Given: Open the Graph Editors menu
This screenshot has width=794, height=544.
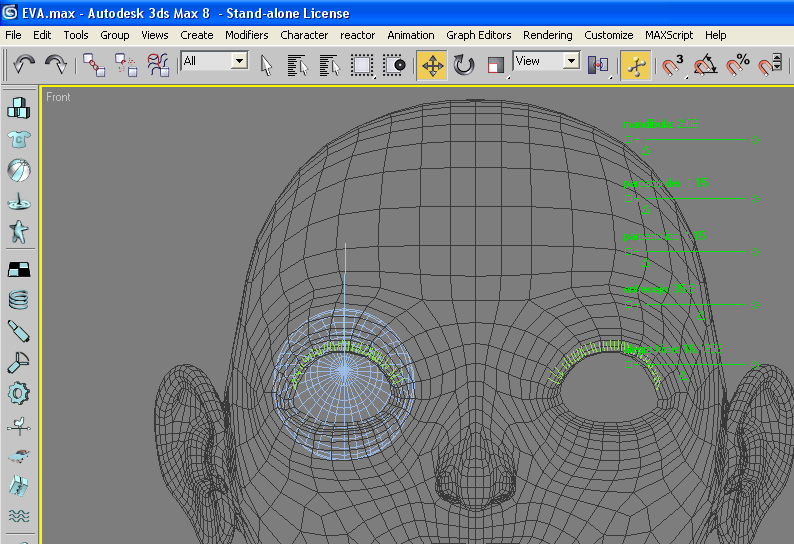Looking at the screenshot, I should click(478, 35).
